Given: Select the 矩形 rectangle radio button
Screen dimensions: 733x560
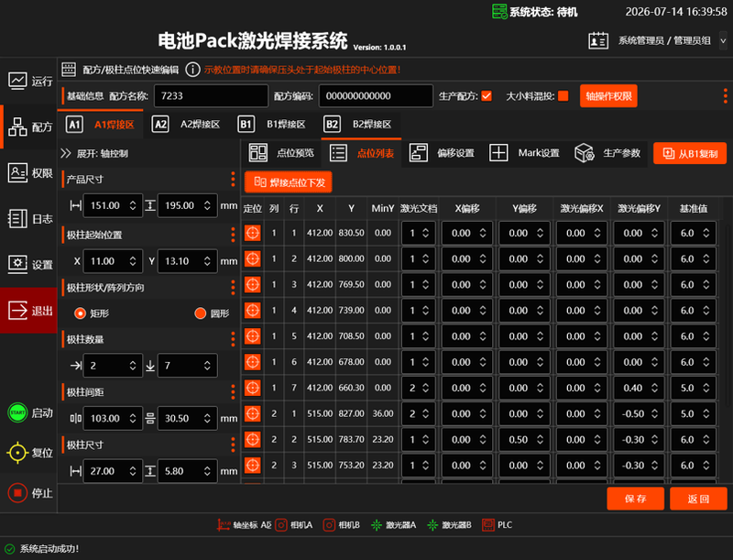Looking at the screenshot, I should click(80, 313).
